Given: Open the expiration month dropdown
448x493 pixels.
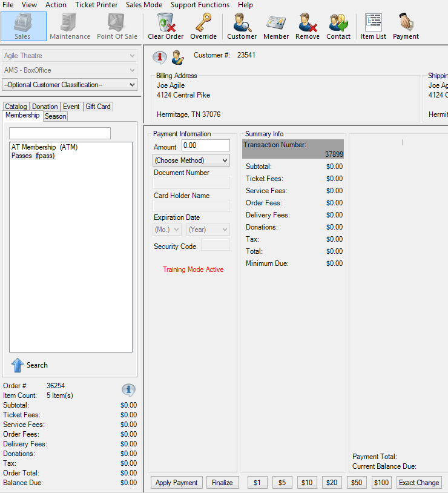Looking at the screenshot, I should (167, 230).
